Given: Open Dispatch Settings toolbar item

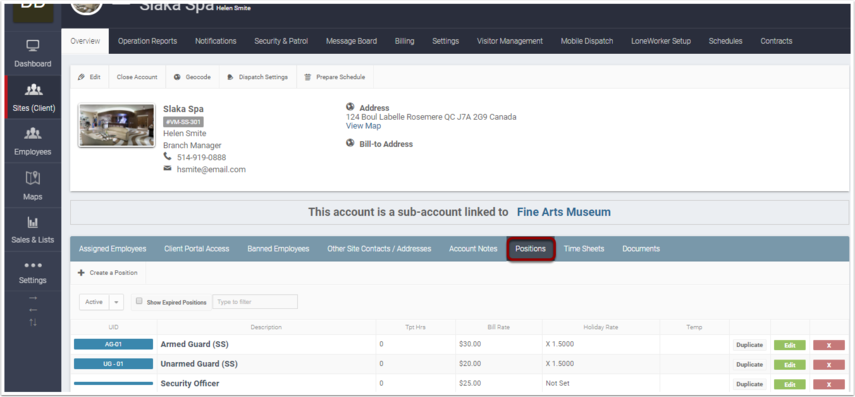Looking at the screenshot, I should [x=258, y=77].
